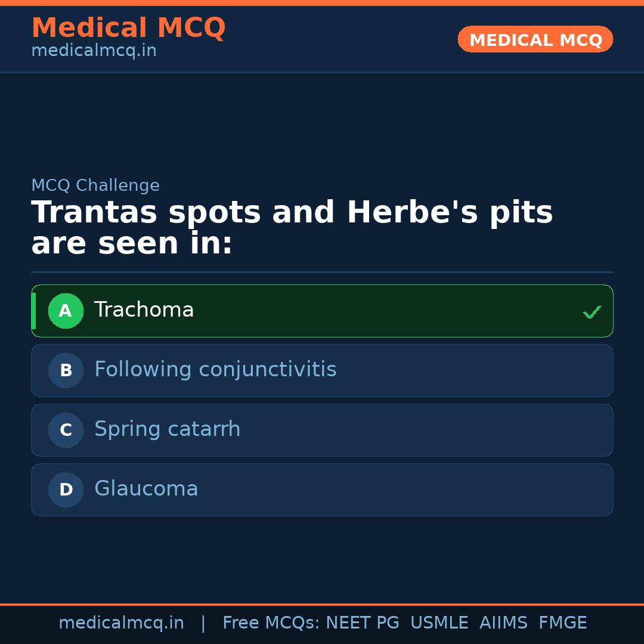644x644 pixels.
Task: Click the USMLE footer label
Action: [439, 623]
